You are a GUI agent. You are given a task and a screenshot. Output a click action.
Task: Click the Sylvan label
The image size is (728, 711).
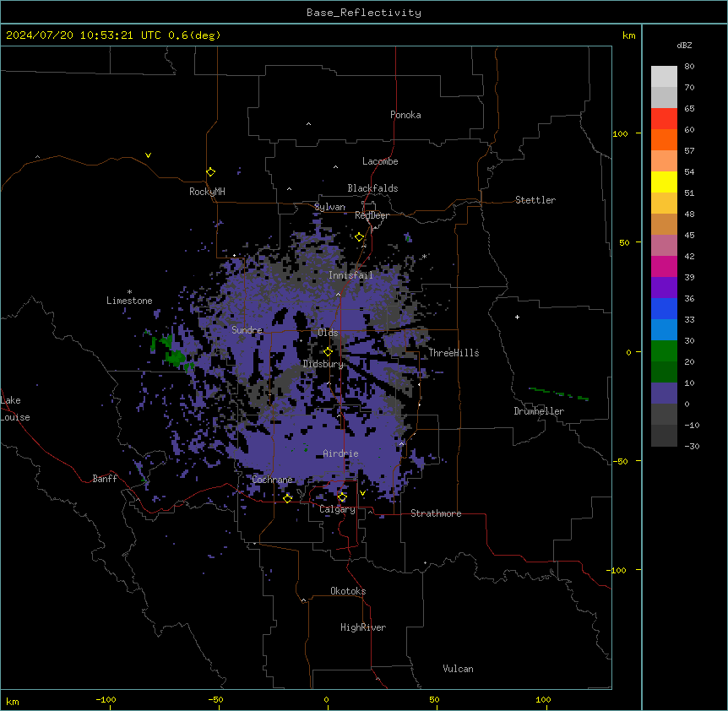(x=329, y=207)
